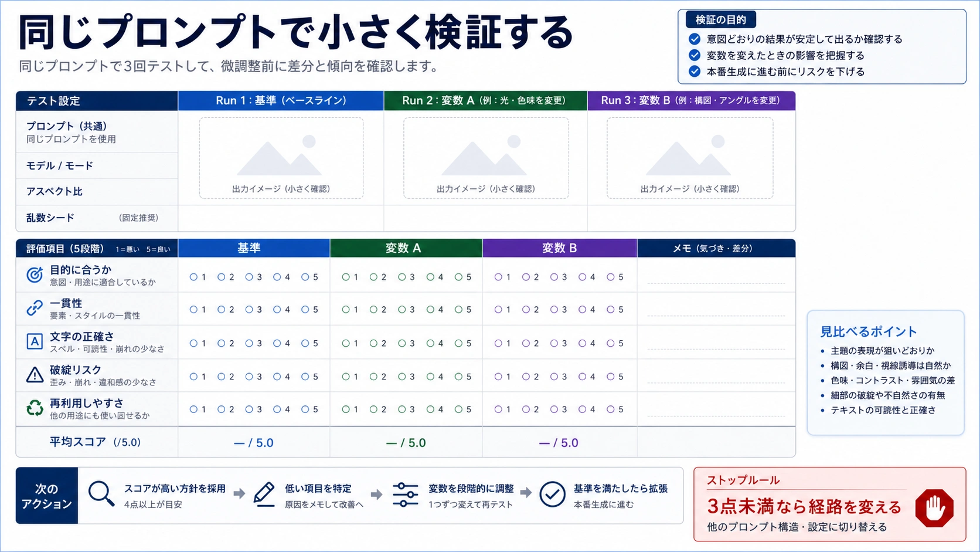This screenshot has width=980, height=552.
Task: Click the ストップルール title
Action: point(743,480)
